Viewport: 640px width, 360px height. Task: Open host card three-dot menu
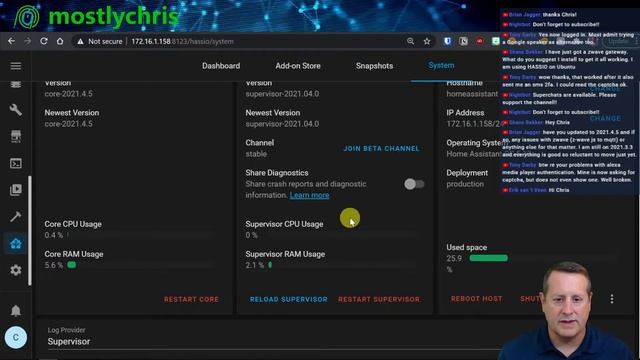pos(611,299)
